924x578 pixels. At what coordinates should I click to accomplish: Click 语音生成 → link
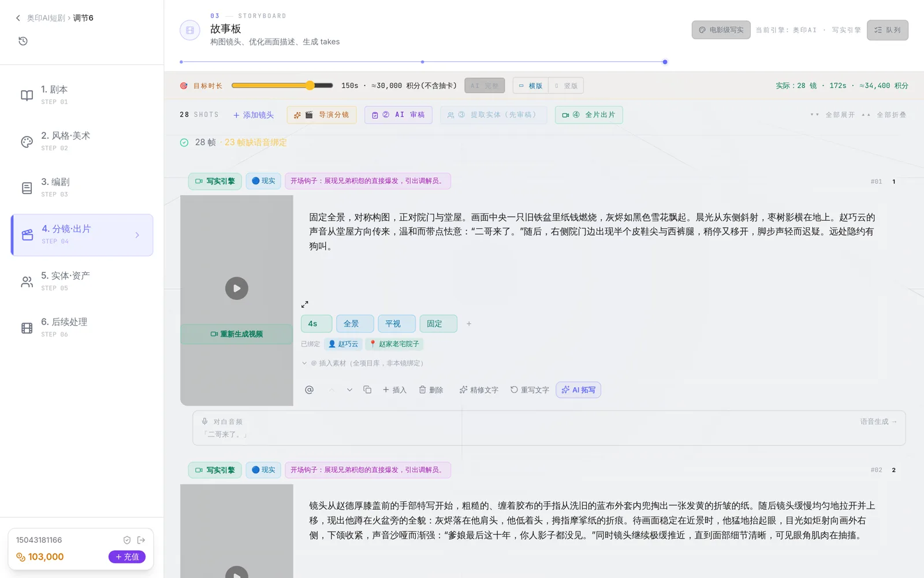pos(878,421)
